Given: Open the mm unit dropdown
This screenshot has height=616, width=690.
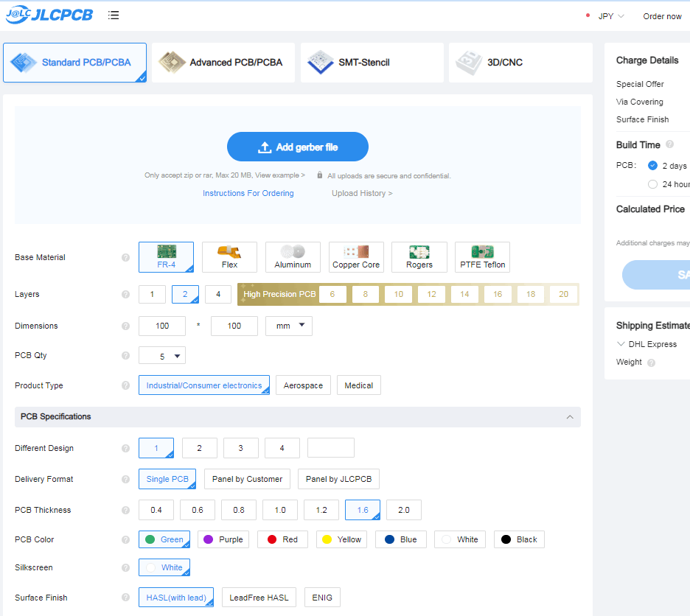Looking at the screenshot, I should click(x=289, y=326).
